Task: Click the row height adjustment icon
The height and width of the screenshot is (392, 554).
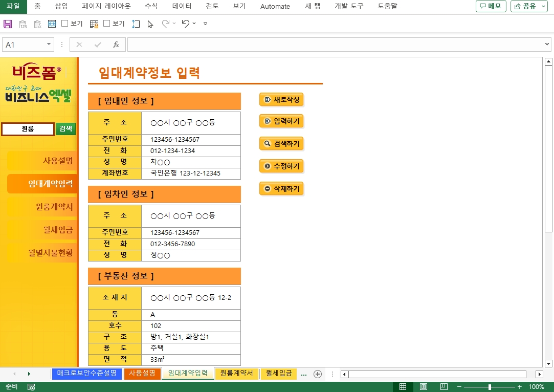Action: click(136, 24)
